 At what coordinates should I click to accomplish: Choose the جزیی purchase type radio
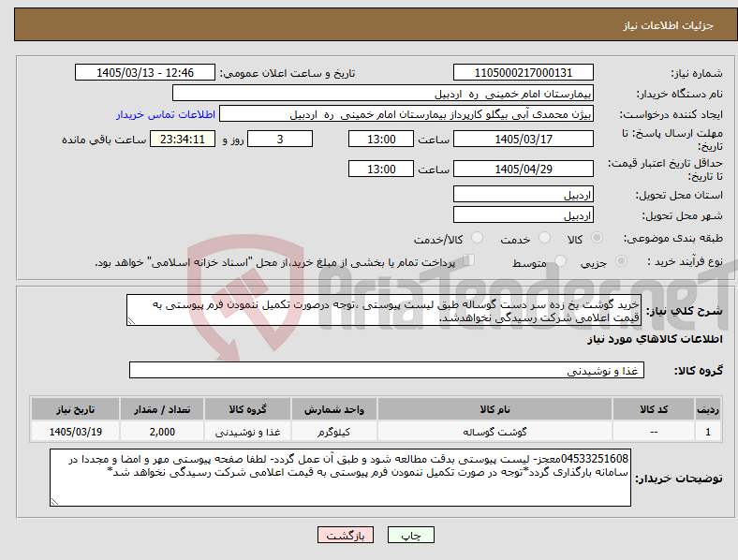point(621,261)
